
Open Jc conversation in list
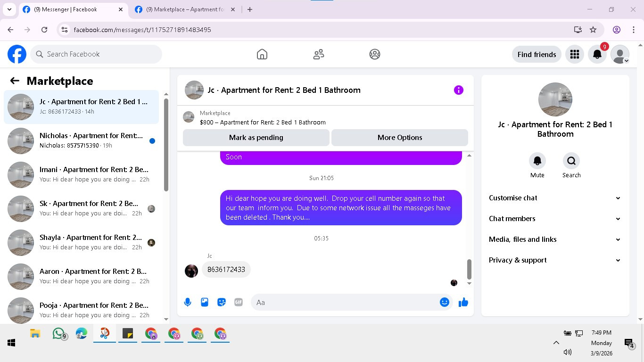point(82,107)
